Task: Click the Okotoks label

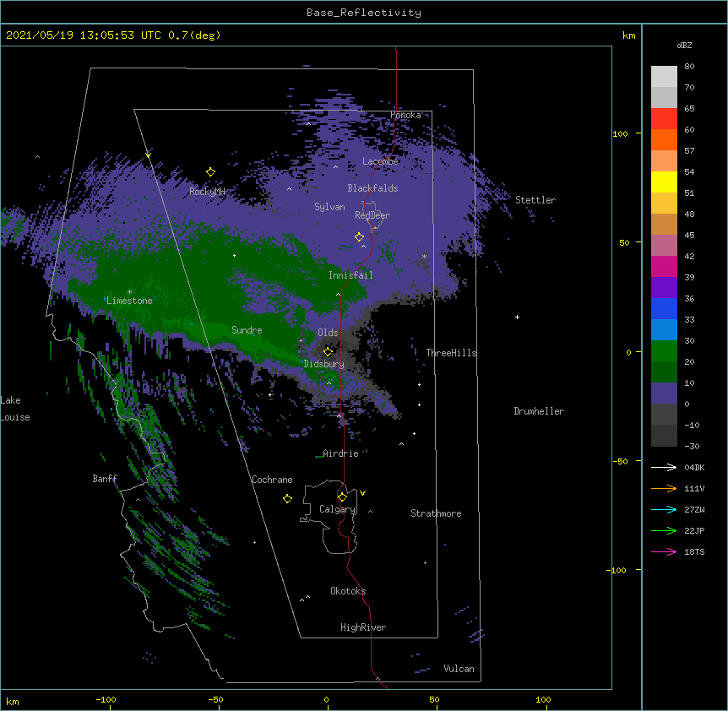Action: pos(348,591)
